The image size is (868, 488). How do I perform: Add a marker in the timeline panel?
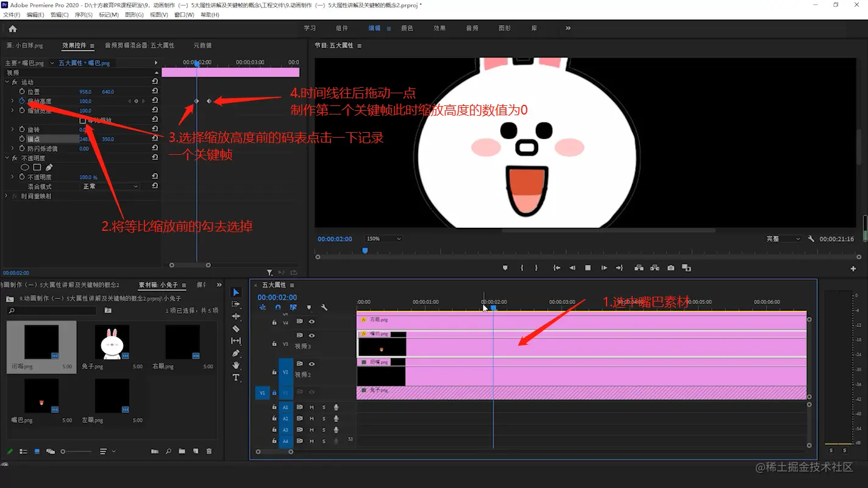click(308, 308)
